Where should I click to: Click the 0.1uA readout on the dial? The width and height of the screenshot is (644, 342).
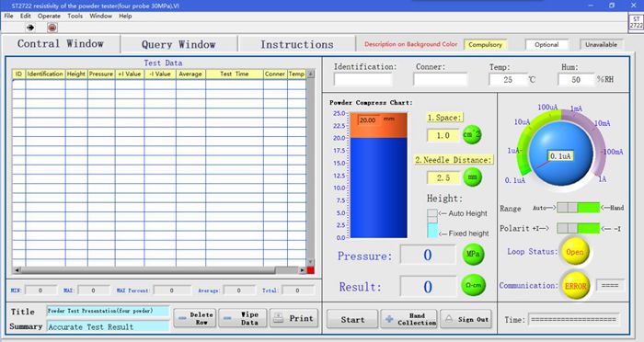coord(560,156)
